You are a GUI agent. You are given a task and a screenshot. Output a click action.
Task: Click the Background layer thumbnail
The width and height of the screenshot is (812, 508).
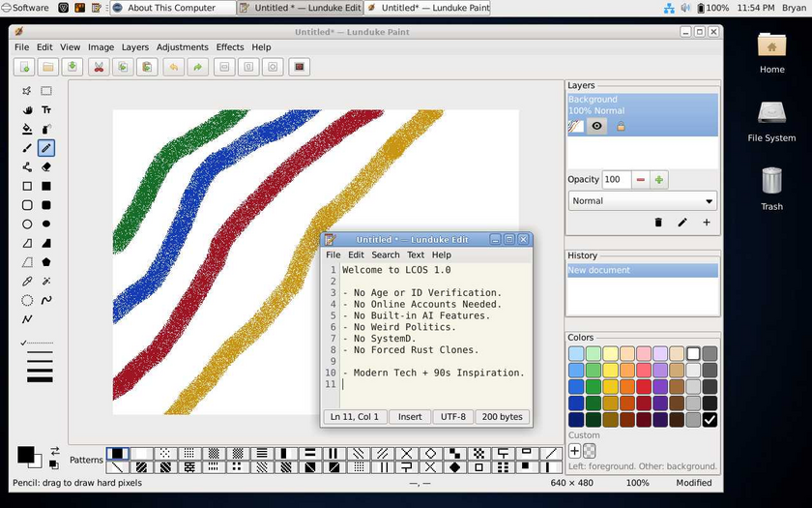pos(576,126)
